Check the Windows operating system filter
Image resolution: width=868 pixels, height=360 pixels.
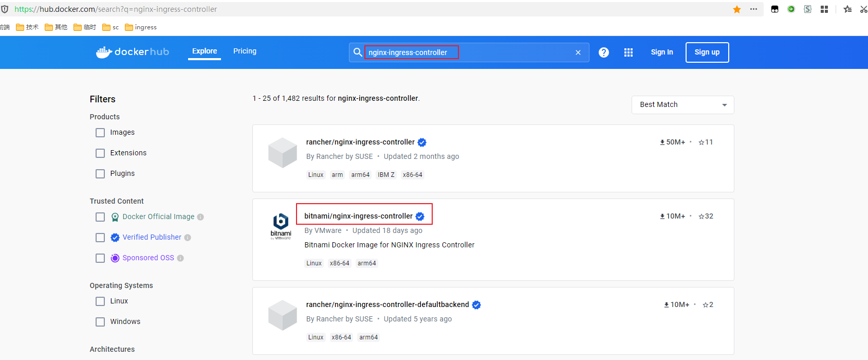point(100,322)
